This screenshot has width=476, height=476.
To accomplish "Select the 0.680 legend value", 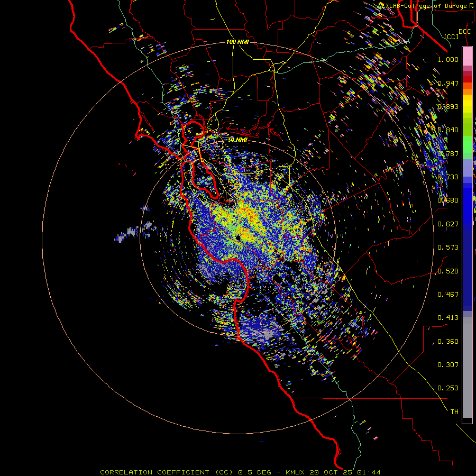I will click(448, 200).
